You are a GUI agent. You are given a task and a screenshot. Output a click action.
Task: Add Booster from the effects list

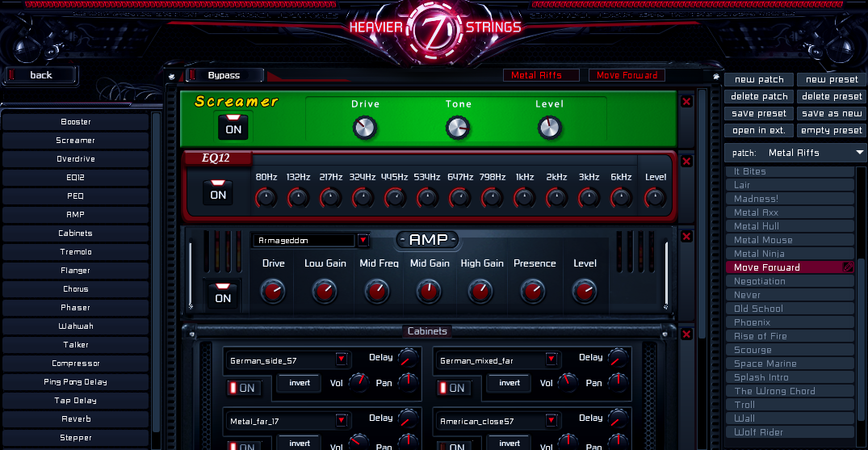tap(75, 121)
